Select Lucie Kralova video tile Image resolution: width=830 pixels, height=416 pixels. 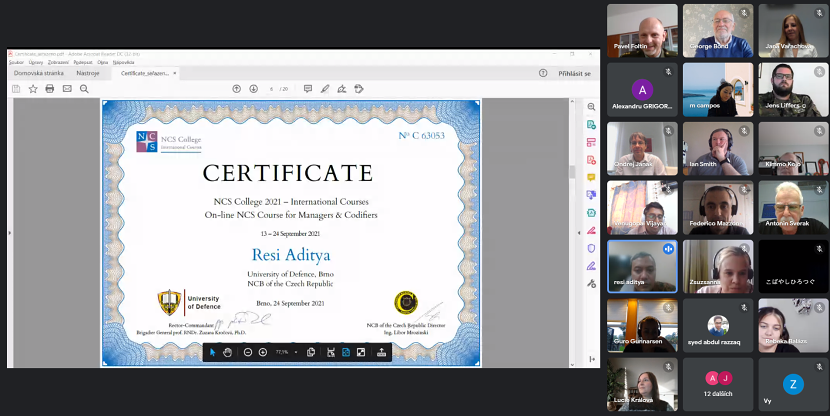642,384
